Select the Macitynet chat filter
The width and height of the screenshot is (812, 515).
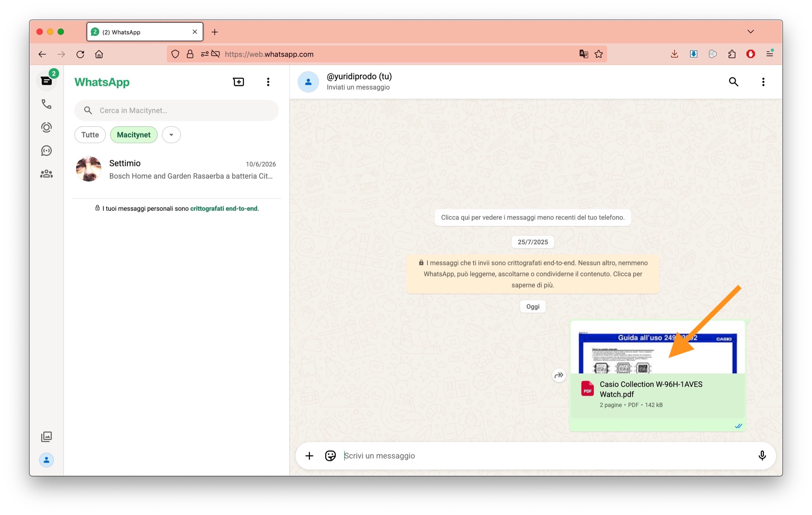coord(134,135)
